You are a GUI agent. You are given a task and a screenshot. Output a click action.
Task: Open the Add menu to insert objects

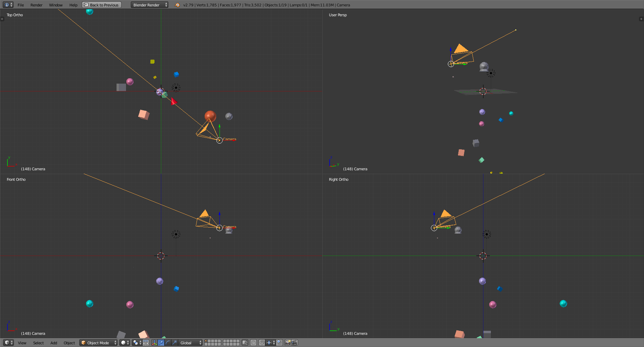[54, 343]
